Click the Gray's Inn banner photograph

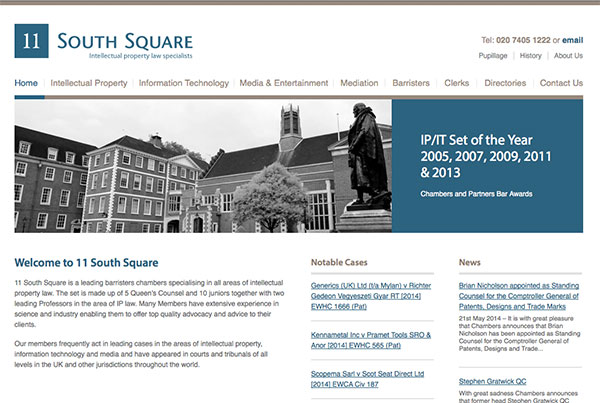(203, 166)
